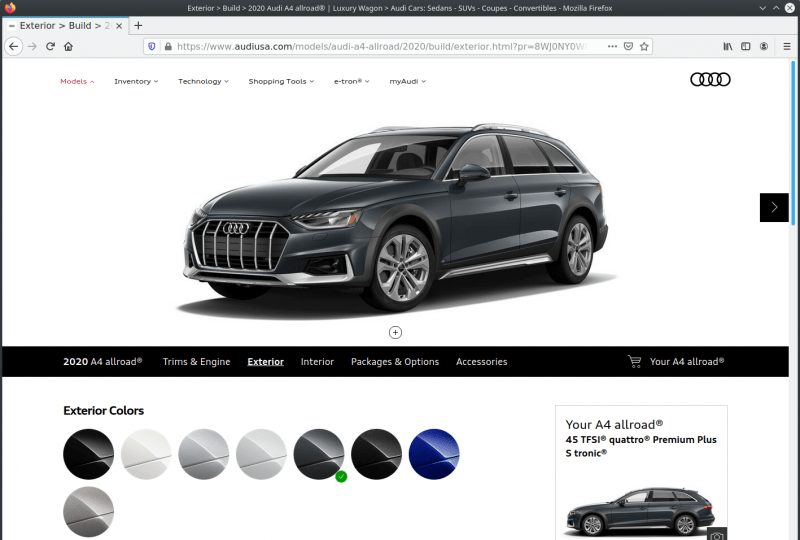Select the Exterior configurator tab
The height and width of the screenshot is (540, 800).
[x=265, y=362]
